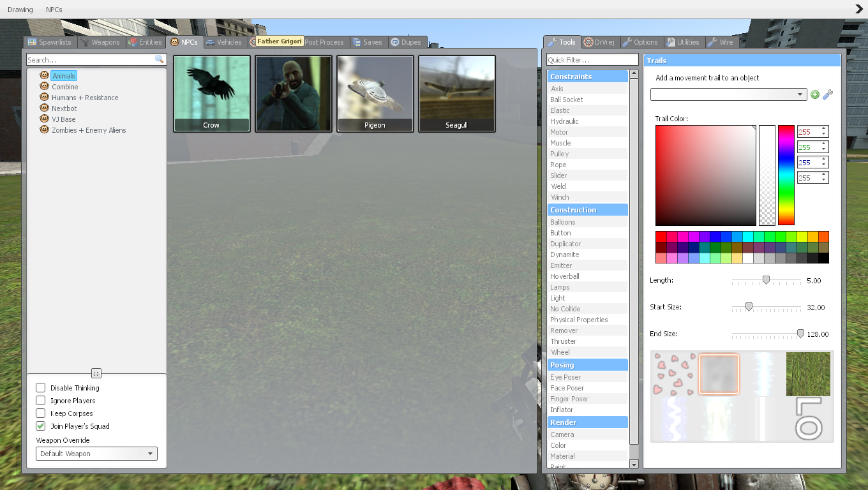Click the NPC search field
This screenshot has height=490, width=868.
pyautogui.click(x=96, y=59)
